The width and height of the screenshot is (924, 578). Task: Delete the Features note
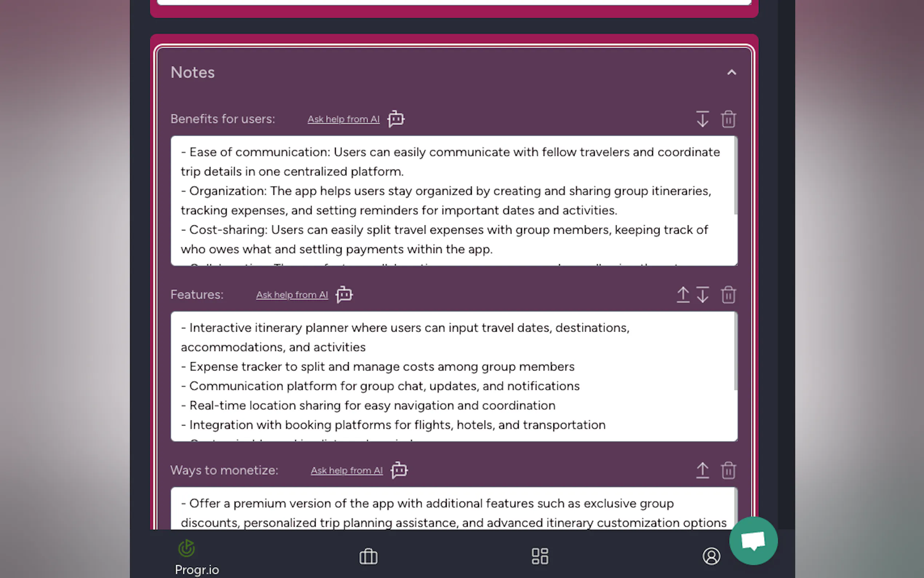pos(728,295)
